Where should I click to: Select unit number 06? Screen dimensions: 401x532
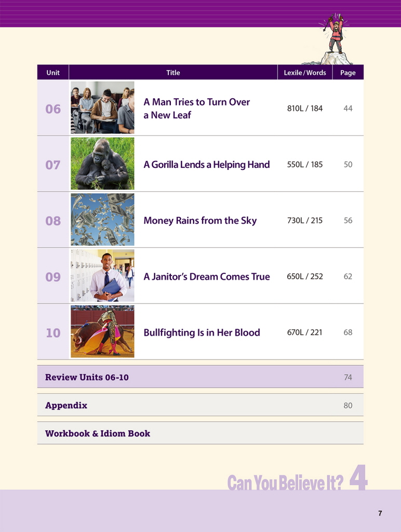point(53,109)
